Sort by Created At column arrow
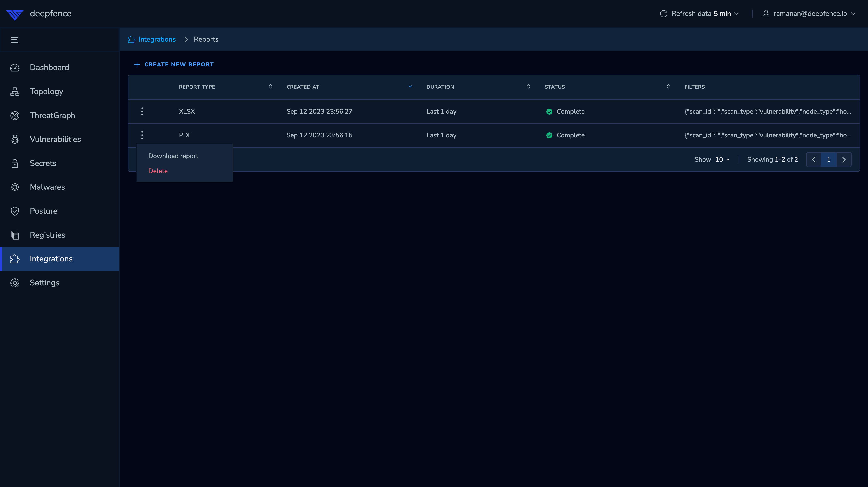Image resolution: width=868 pixels, height=487 pixels. tap(410, 87)
